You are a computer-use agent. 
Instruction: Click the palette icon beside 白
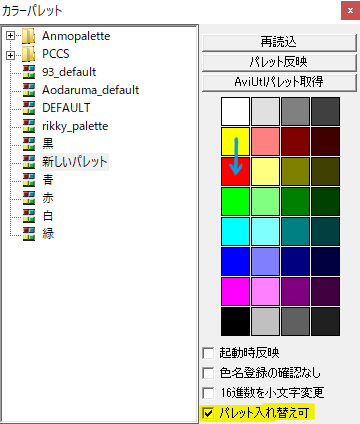click(29, 216)
